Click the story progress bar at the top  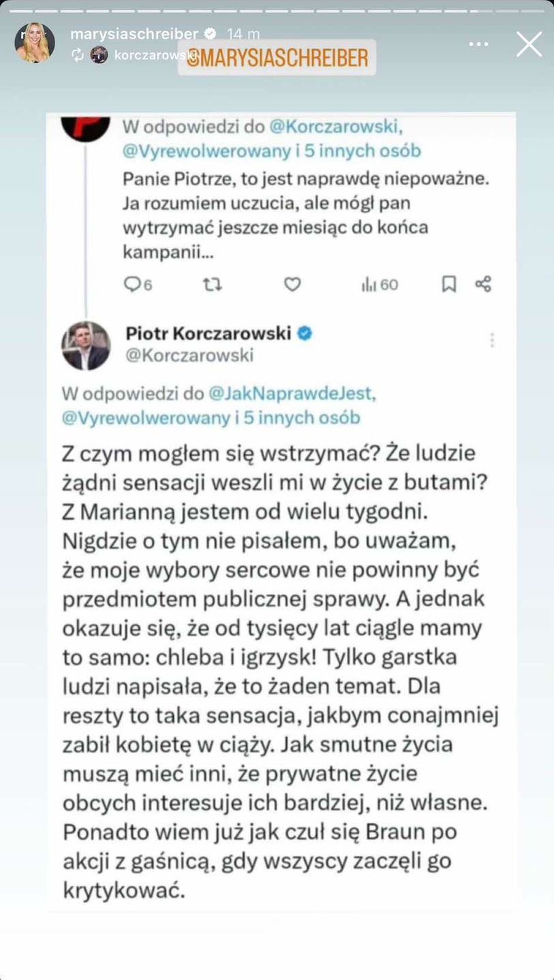coord(277,10)
